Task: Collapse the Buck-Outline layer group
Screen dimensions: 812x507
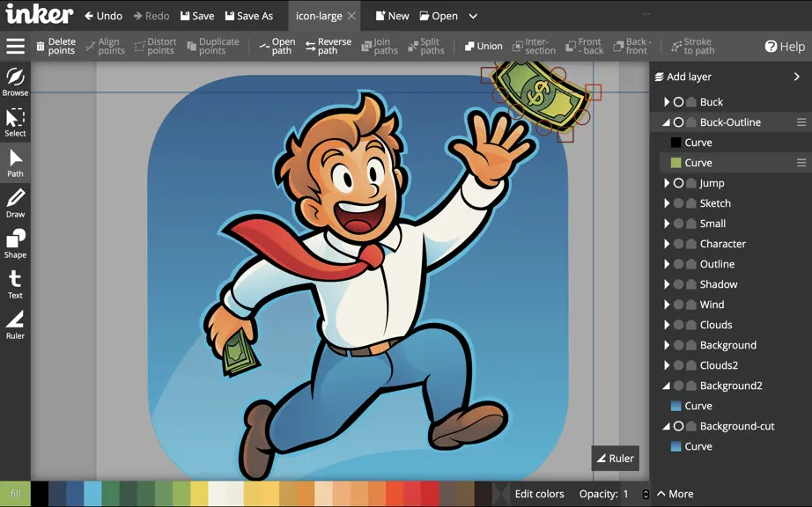Action: click(667, 122)
